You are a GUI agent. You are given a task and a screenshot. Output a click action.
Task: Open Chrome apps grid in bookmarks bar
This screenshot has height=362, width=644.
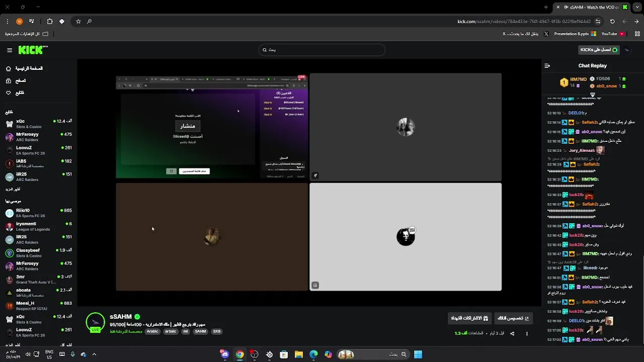click(637, 34)
